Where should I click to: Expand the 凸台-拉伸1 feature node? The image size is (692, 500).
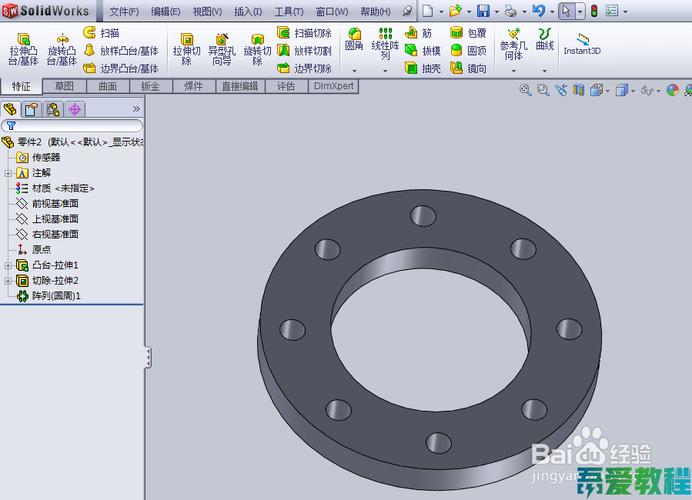(8, 266)
